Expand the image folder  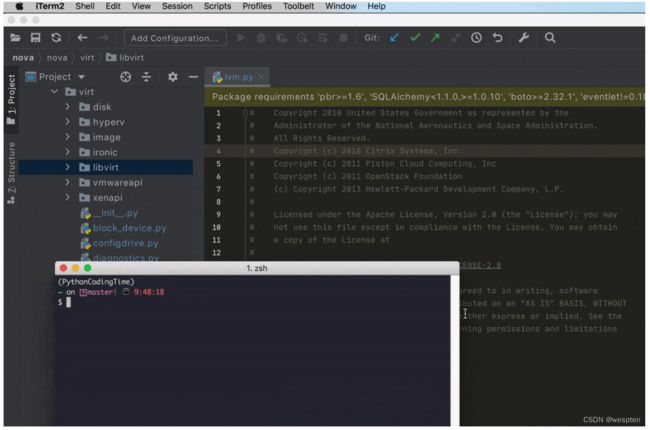[67, 137]
